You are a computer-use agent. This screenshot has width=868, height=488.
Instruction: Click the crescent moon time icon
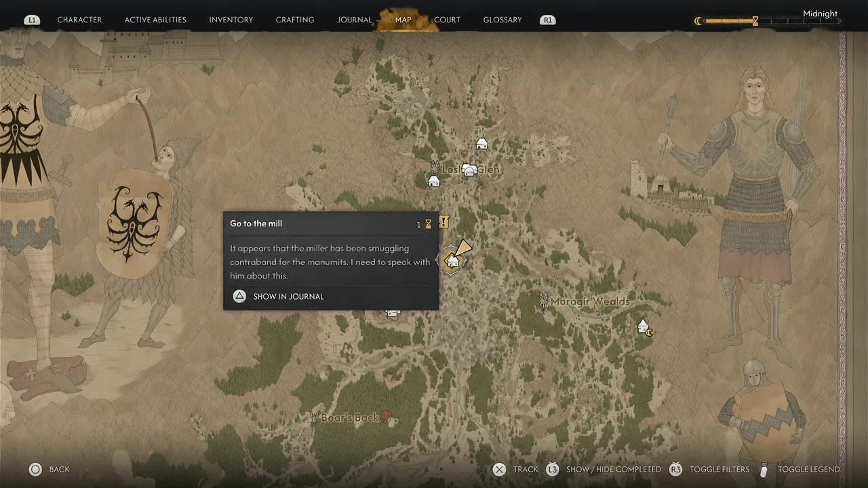coord(698,21)
